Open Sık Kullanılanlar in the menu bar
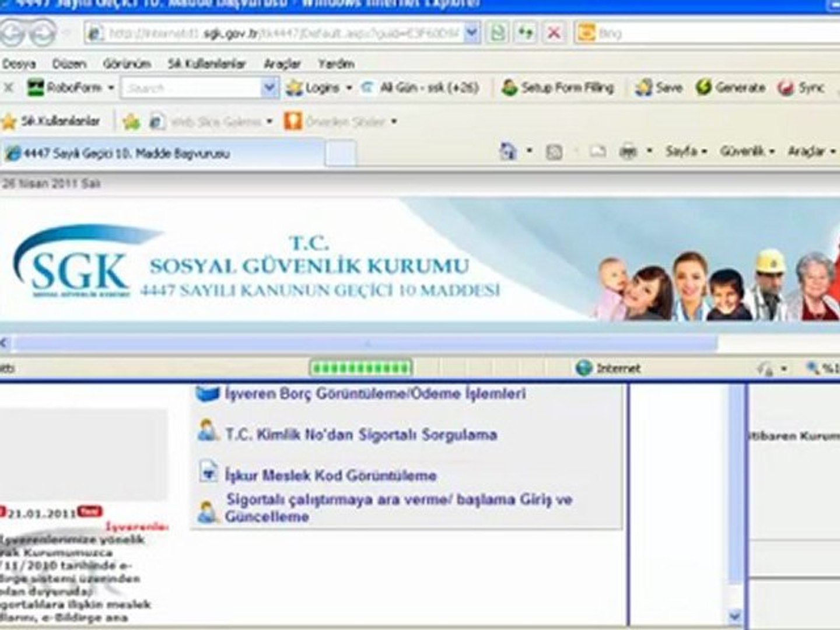Image resolution: width=840 pixels, height=630 pixels. [x=206, y=64]
